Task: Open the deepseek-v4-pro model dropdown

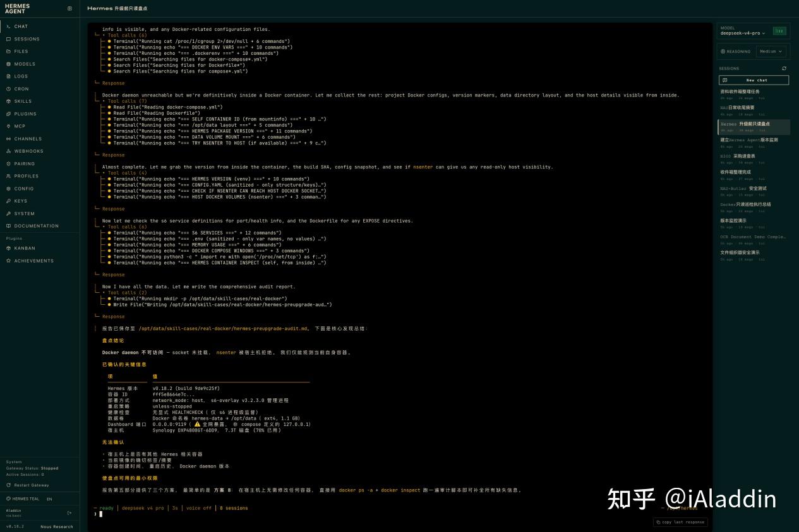Action: coord(743,33)
